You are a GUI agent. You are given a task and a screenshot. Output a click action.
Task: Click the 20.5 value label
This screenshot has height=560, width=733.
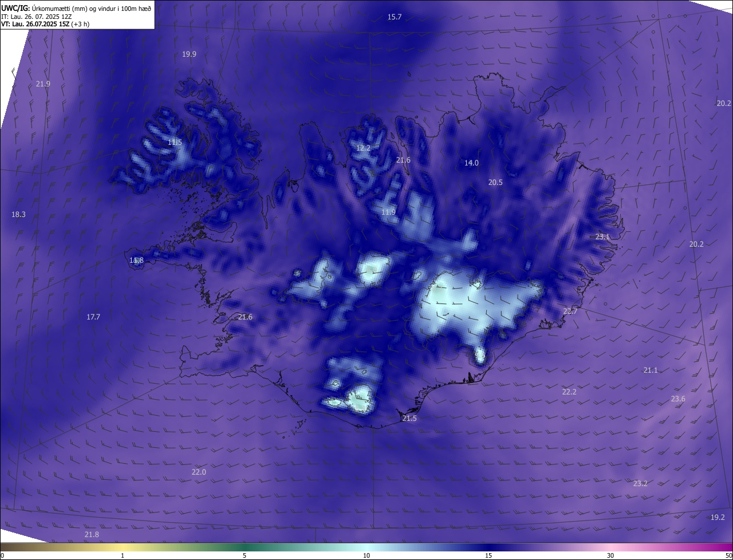(495, 183)
